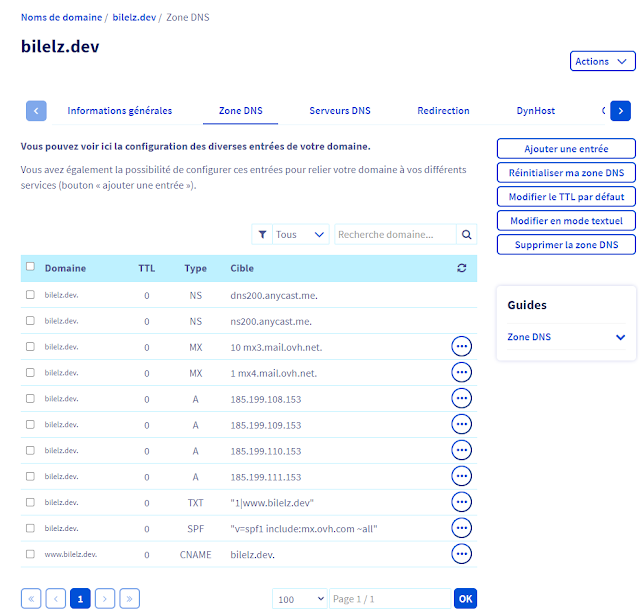Viewport: 640px width, 614px height.
Task: Click Modifier le TTL par défaut
Action: click(566, 197)
